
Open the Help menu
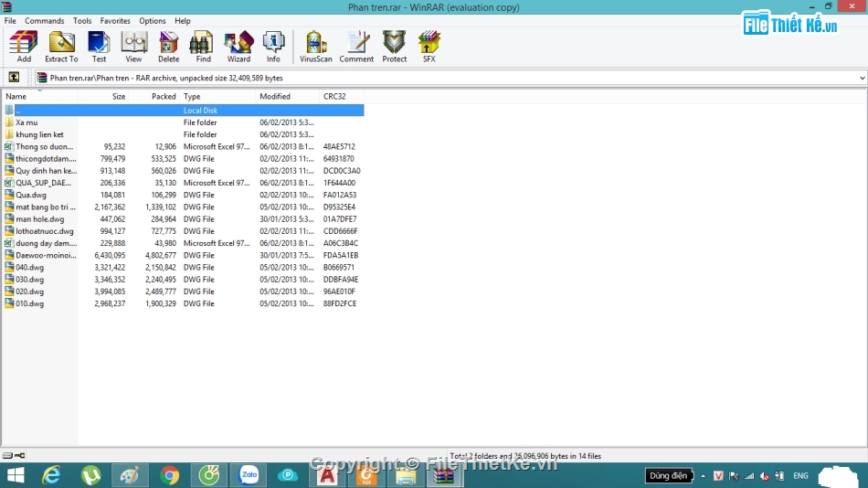182,20
